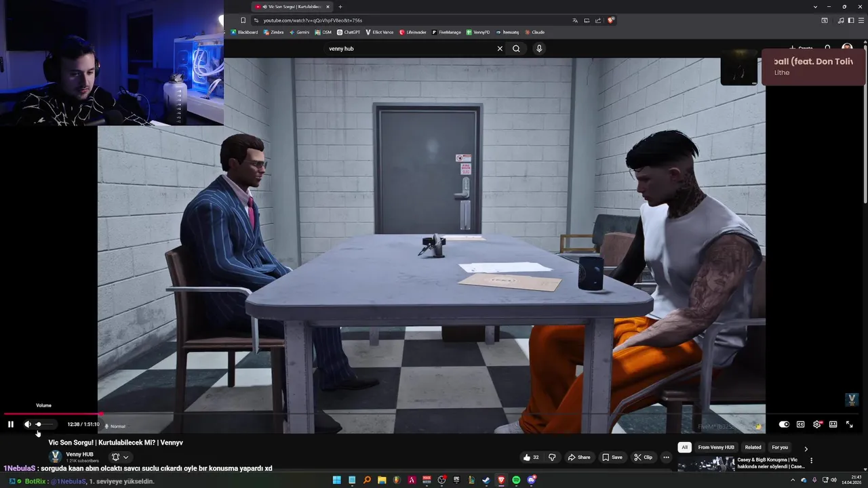The width and height of the screenshot is (868, 488).
Task: Toggle closed captions (CC) button
Action: (800, 424)
